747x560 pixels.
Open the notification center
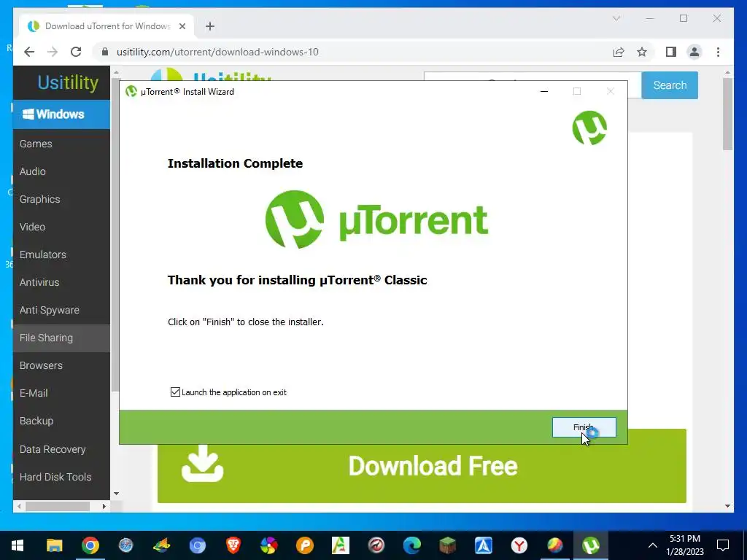pyautogui.click(x=723, y=545)
